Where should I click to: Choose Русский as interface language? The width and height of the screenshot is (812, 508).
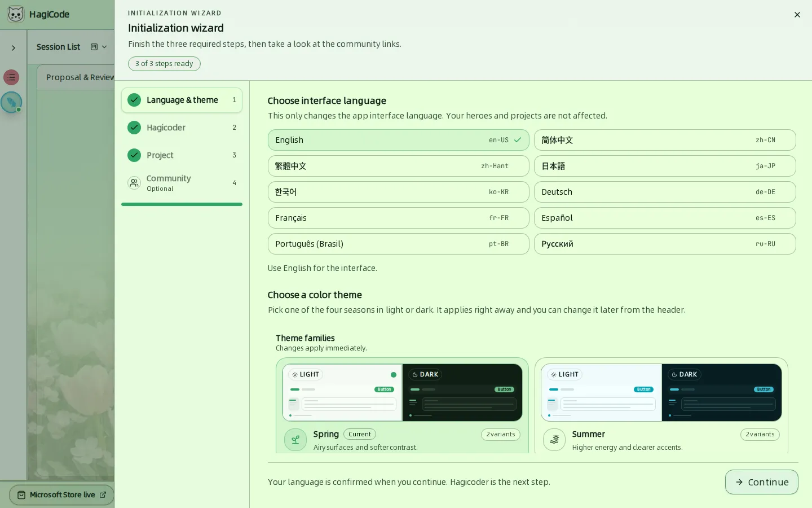665,244
